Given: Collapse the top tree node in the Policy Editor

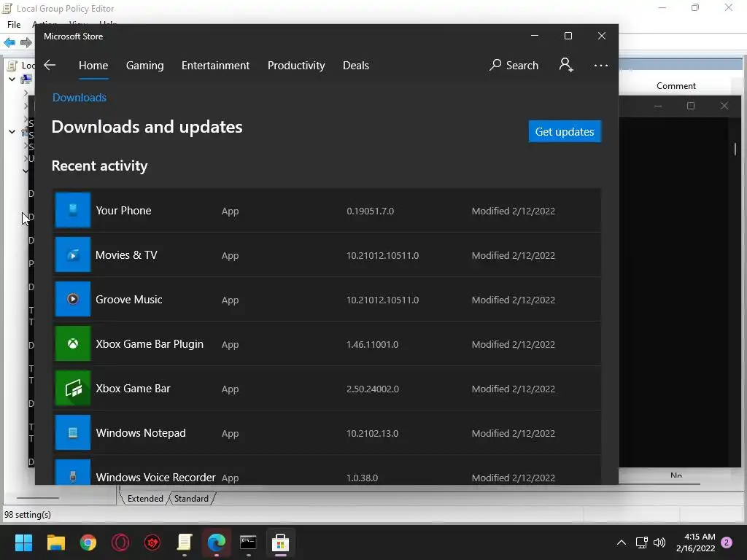Looking at the screenshot, I should (12, 79).
